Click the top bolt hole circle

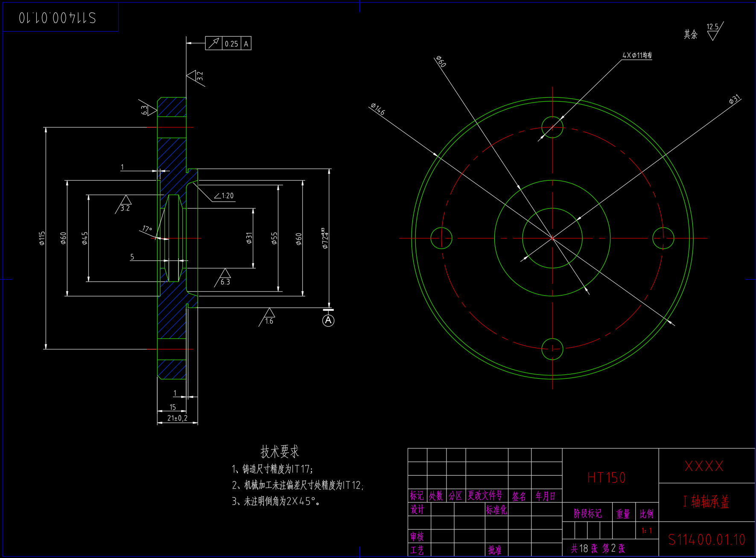(552, 127)
